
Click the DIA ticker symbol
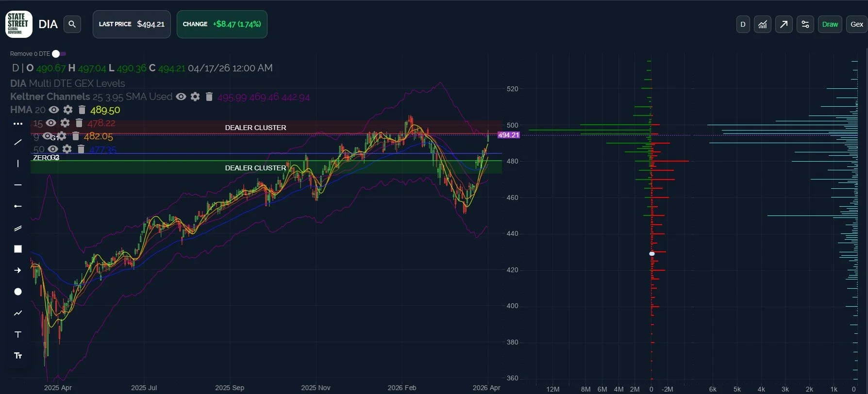[x=48, y=24]
